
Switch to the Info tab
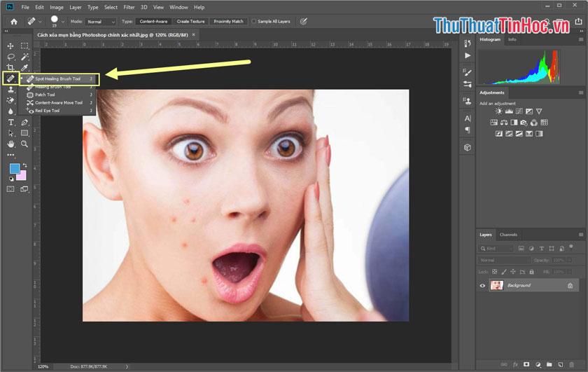[512, 39]
